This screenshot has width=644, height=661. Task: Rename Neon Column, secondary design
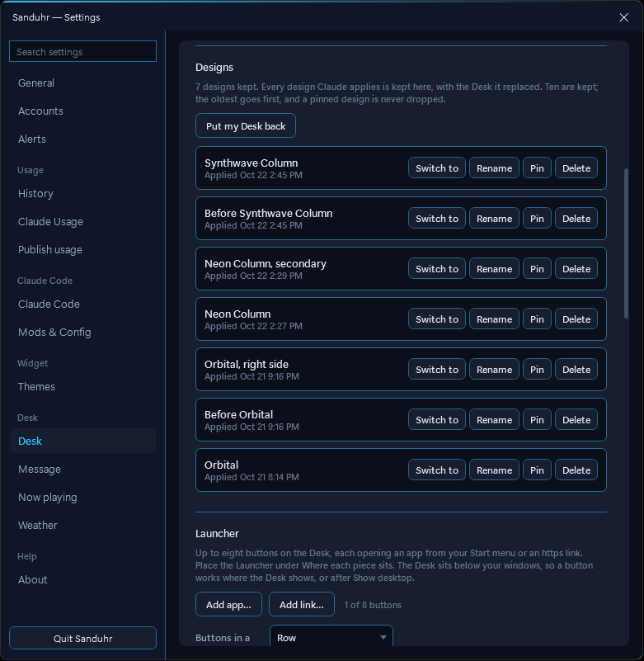(x=494, y=268)
